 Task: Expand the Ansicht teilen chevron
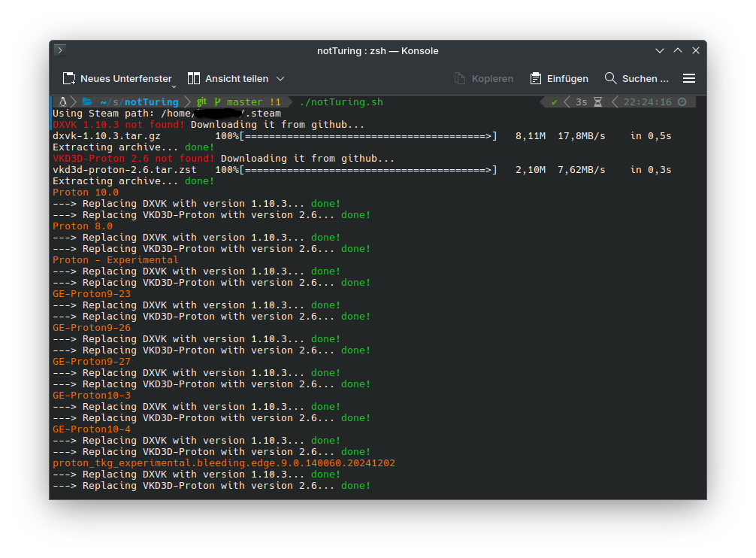click(x=280, y=79)
